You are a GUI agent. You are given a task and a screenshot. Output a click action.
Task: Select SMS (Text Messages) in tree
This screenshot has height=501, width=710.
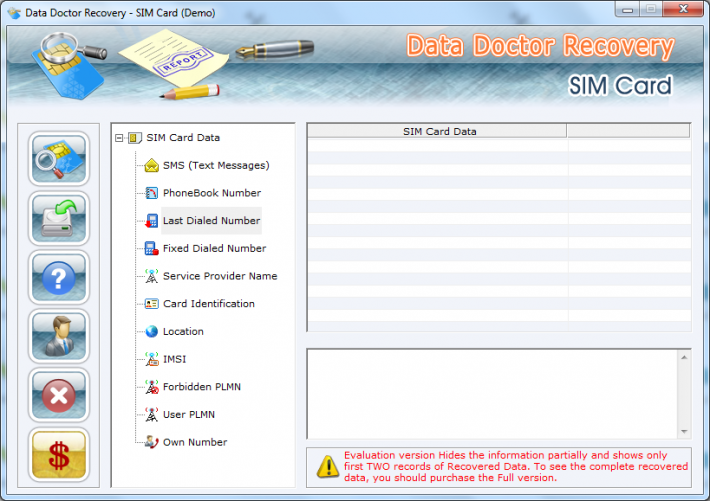[x=216, y=165]
